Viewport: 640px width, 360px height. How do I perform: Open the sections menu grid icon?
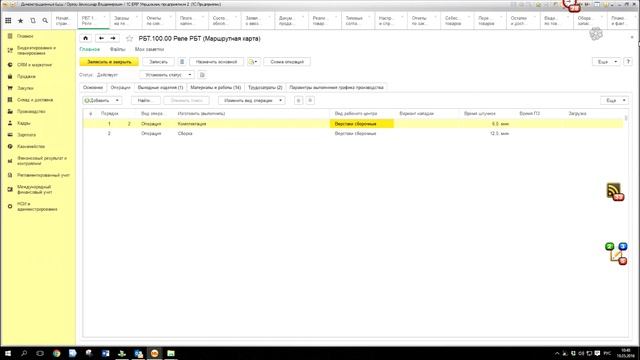click(x=8, y=20)
